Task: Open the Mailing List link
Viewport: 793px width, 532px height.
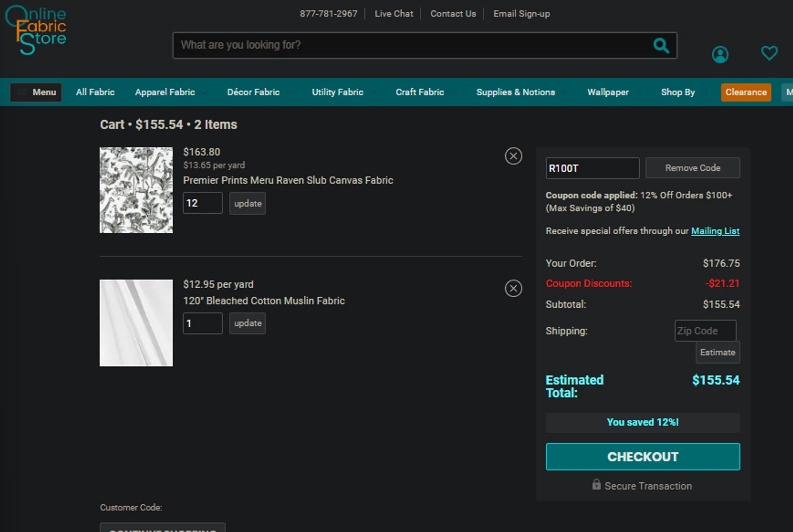Action: [x=715, y=231]
